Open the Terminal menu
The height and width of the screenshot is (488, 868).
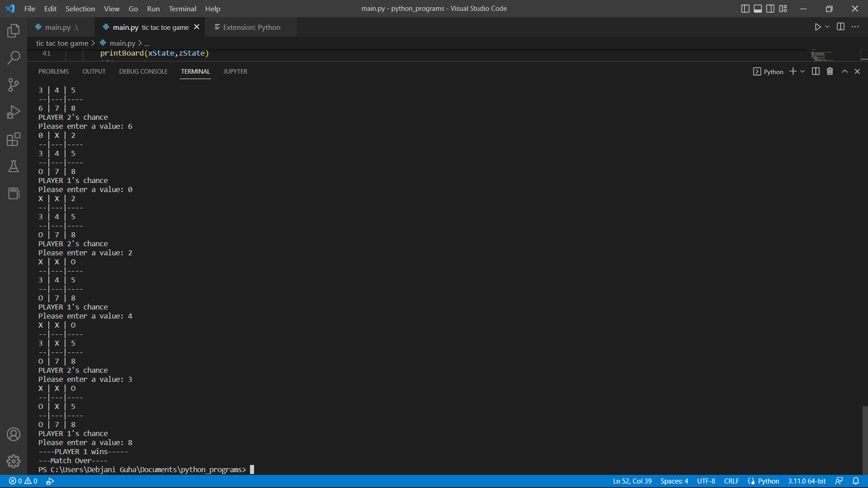click(182, 9)
